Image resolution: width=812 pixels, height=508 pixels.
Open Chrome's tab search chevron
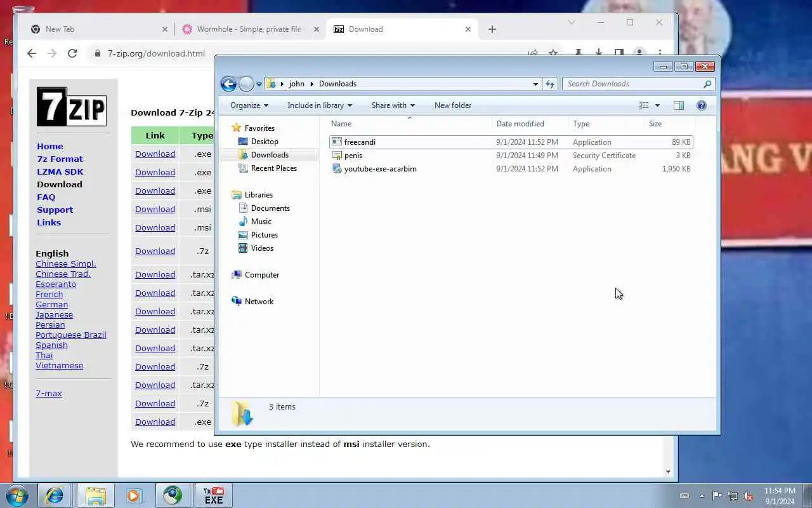tap(572, 23)
